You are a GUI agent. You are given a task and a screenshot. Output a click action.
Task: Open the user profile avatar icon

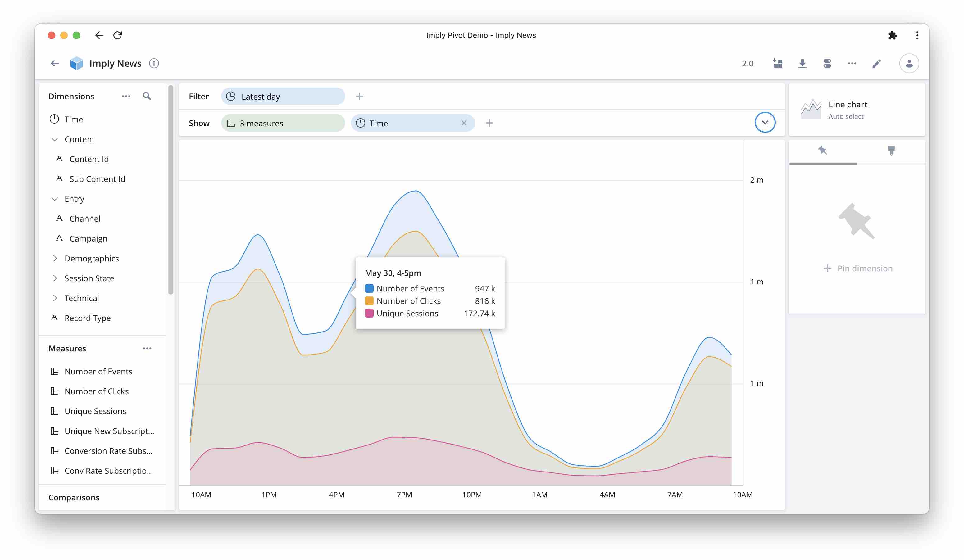[910, 63]
